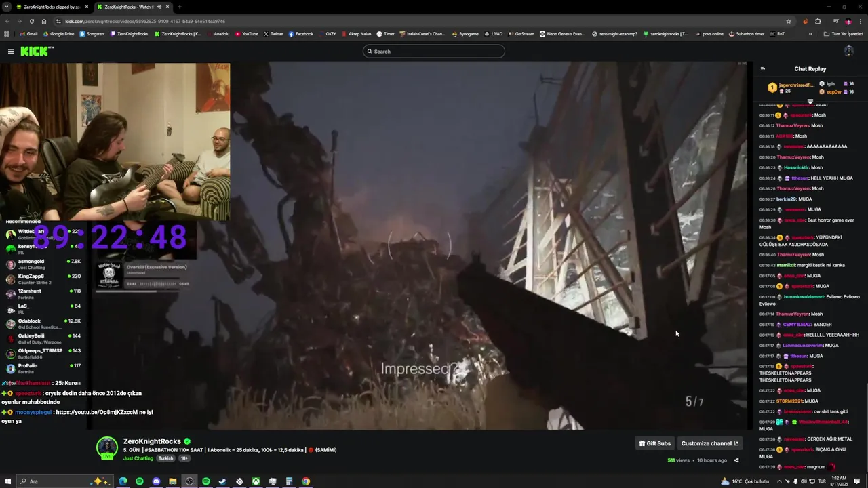Open a new browser tab
868x488 pixels.
coord(179,7)
